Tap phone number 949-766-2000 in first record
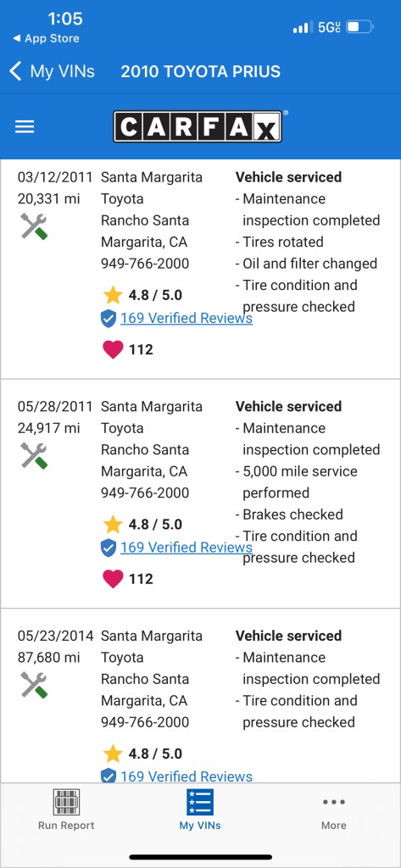Screen dimensions: 401x868 (x=145, y=264)
